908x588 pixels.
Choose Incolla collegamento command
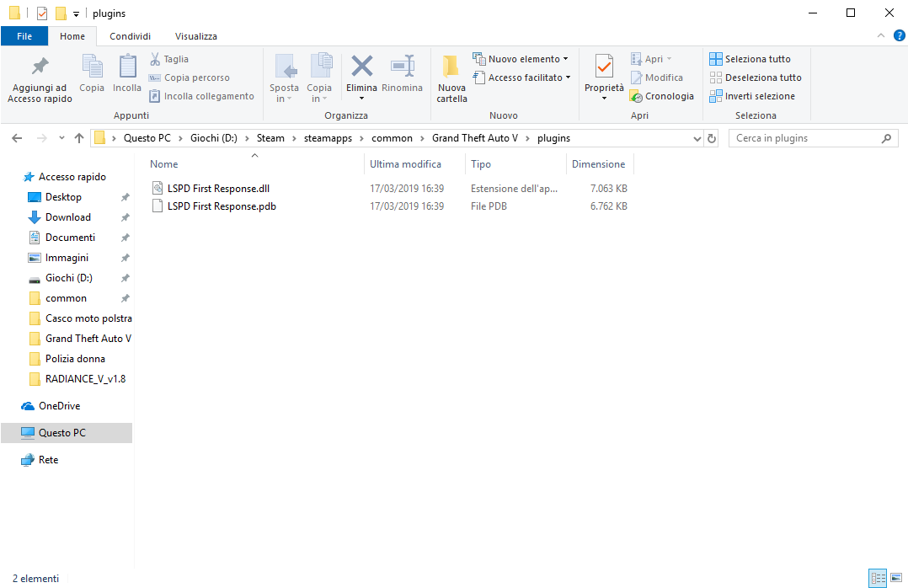pyautogui.click(x=201, y=96)
